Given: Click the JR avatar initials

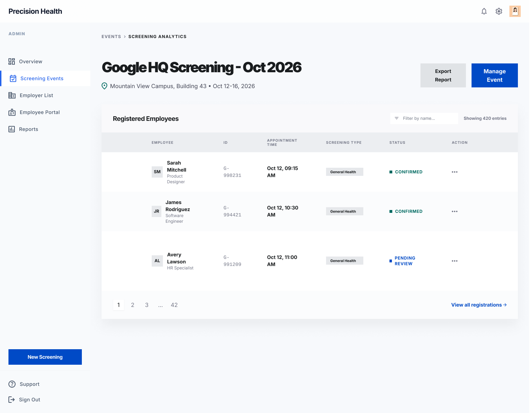Looking at the screenshot, I should point(157,211).
